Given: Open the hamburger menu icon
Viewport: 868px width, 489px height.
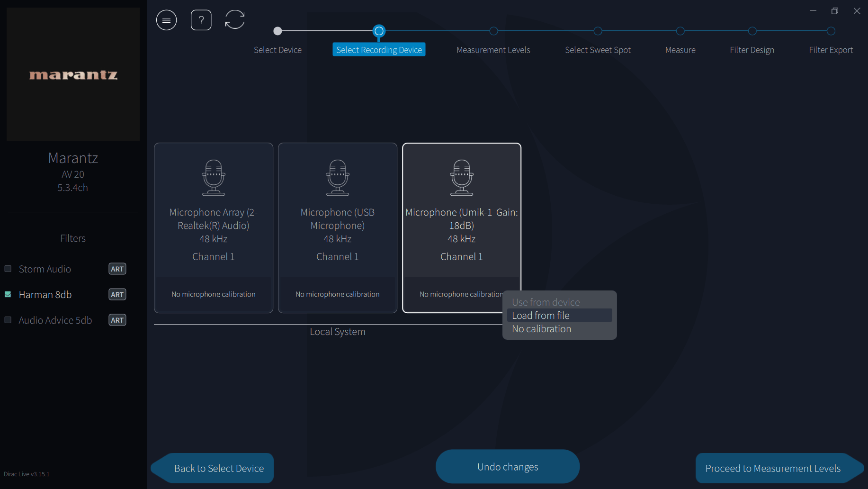Looking at the screenshot, I should (166, 20).
